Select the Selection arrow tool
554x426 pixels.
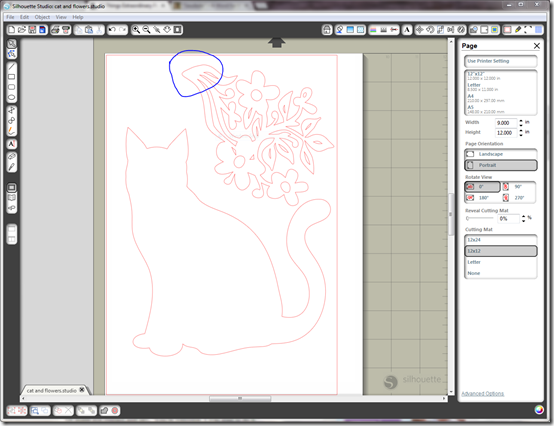[12, 43]
